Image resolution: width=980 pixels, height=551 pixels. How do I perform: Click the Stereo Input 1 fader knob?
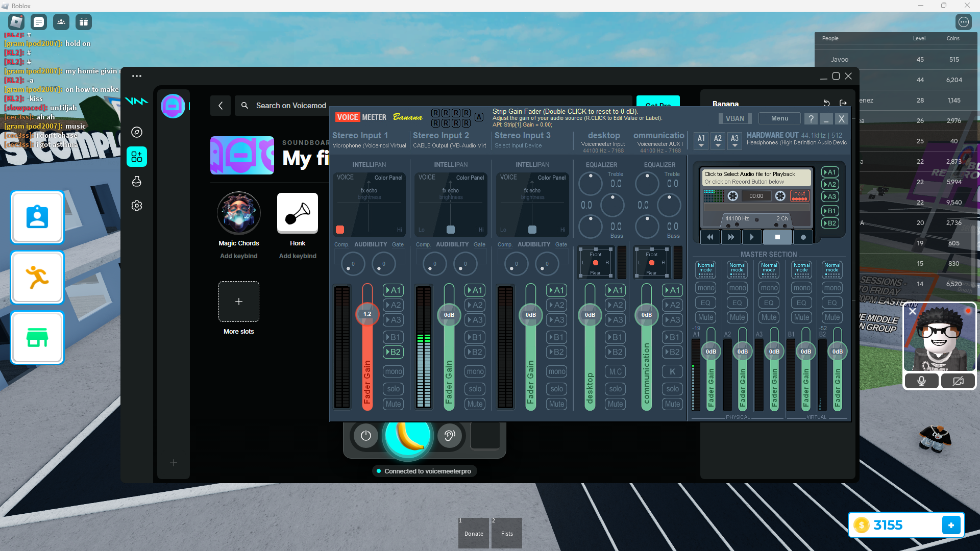(x=367, y=314)
